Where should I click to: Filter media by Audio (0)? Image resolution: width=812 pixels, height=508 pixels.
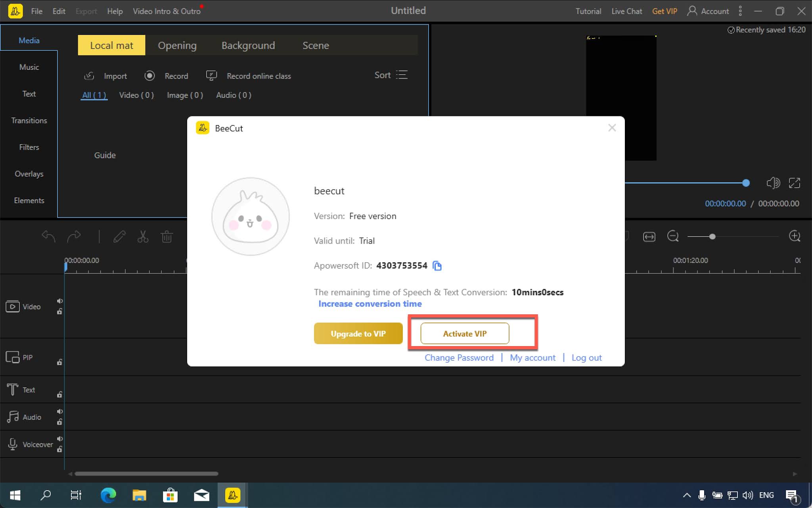tap(234, 95)
